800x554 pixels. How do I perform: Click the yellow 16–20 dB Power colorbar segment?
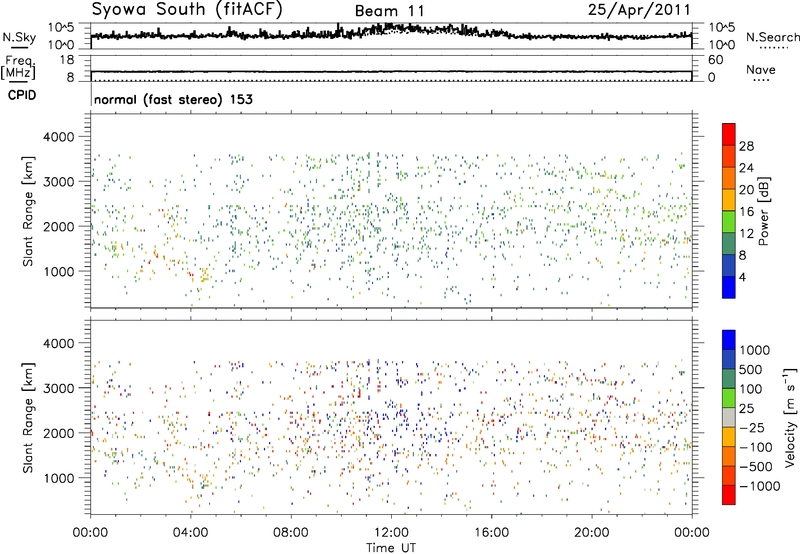click(x=729, y=199)
